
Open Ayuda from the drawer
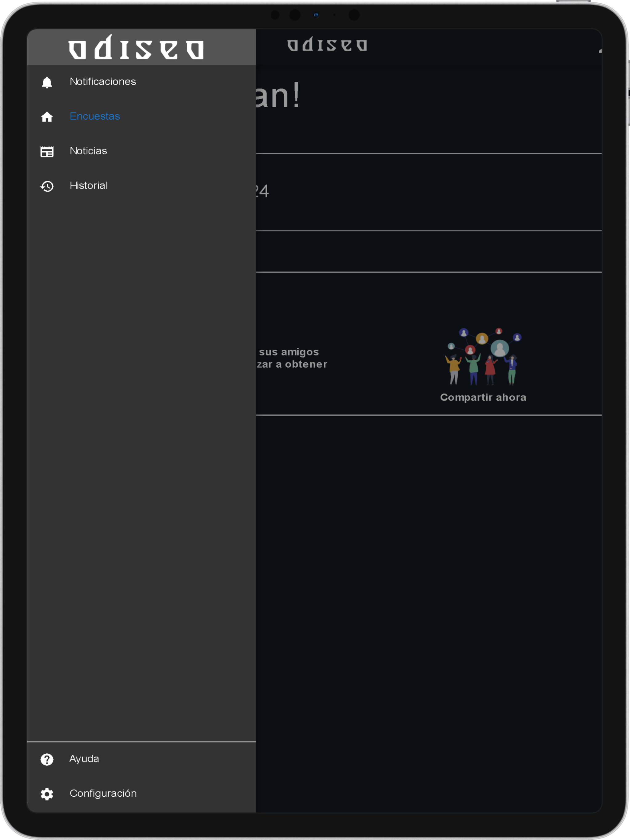(x=84, y=758)
